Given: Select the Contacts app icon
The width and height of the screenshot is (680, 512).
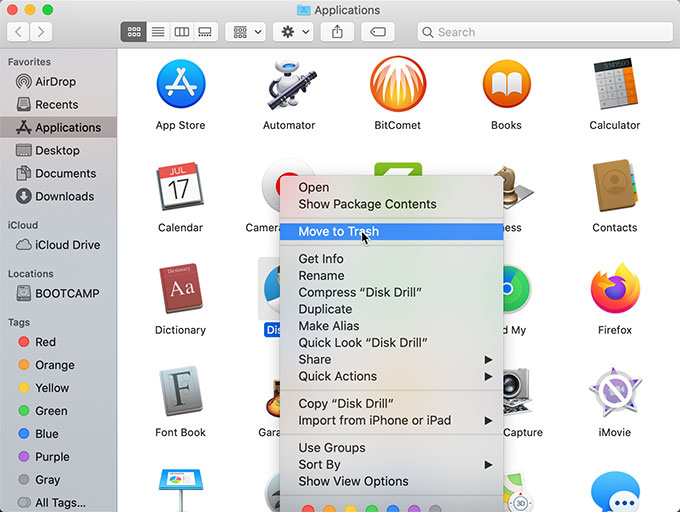Looking at the screenshot, I should [615, 186].
